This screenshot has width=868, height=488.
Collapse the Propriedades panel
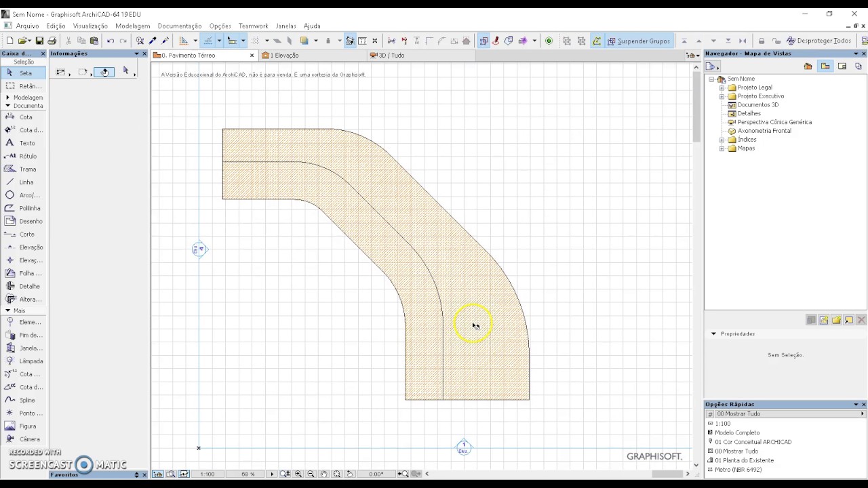point(713,333)
